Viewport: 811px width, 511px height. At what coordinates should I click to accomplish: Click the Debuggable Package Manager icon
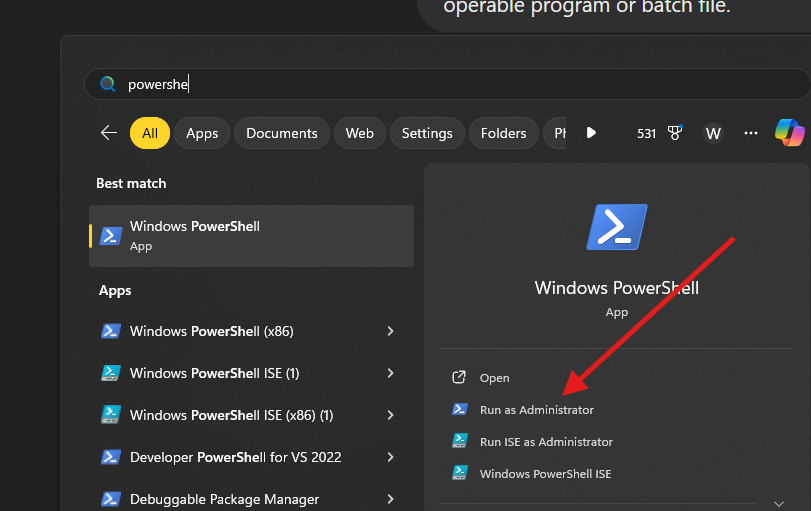point(111,499)
